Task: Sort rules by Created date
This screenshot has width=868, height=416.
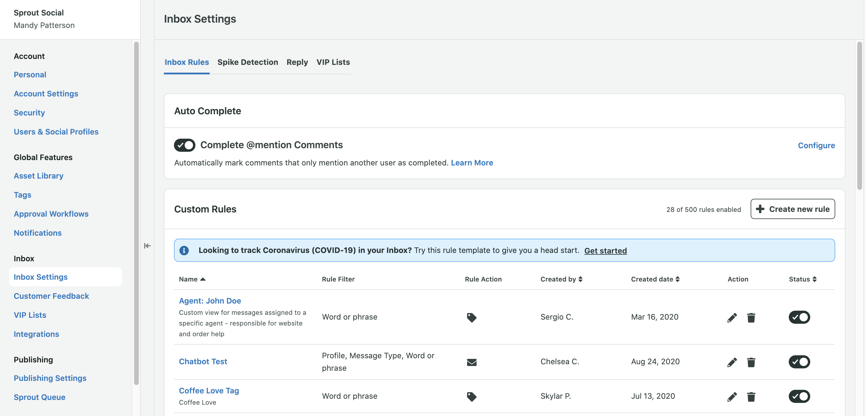Action: click(678, 279)
